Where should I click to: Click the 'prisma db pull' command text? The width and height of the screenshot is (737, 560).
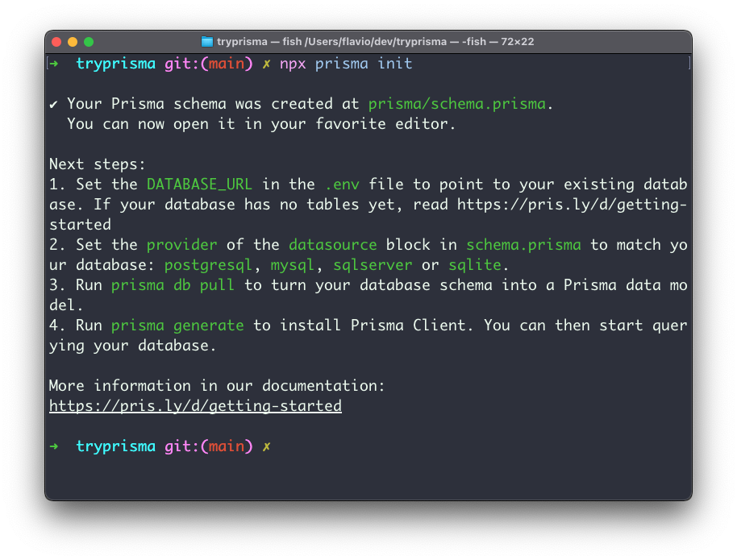173,285
